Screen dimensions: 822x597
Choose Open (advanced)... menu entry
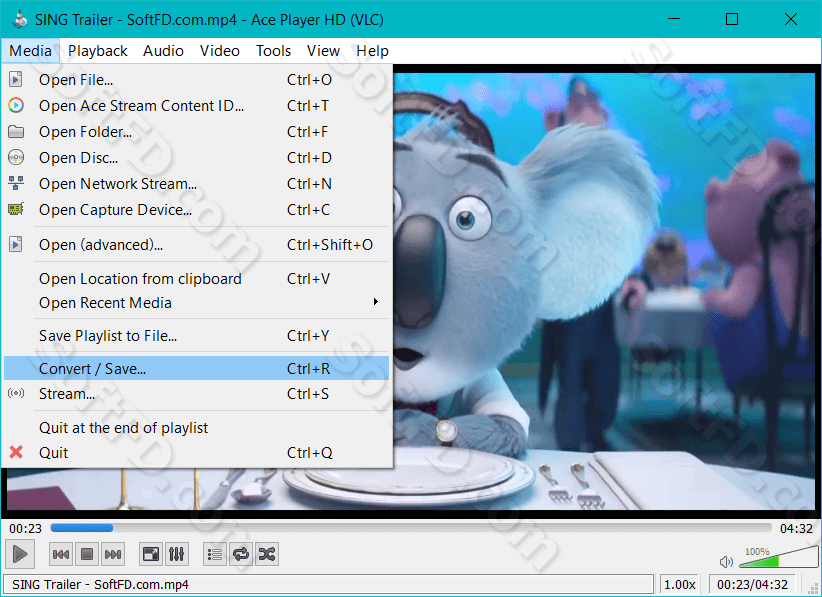pos(196,245)
